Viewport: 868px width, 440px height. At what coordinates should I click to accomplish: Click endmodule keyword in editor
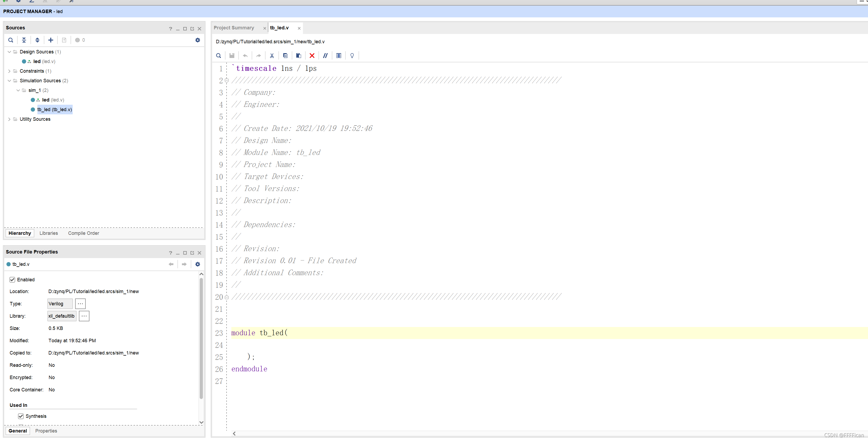pyautogui.click(x=249, y=369)
